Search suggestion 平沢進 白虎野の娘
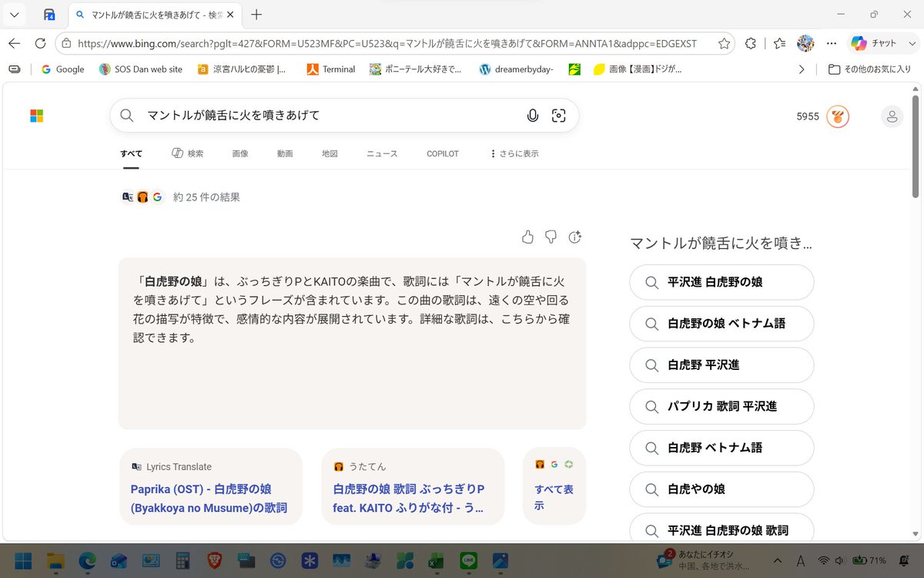The image size is (924, 578). (721, 282)
